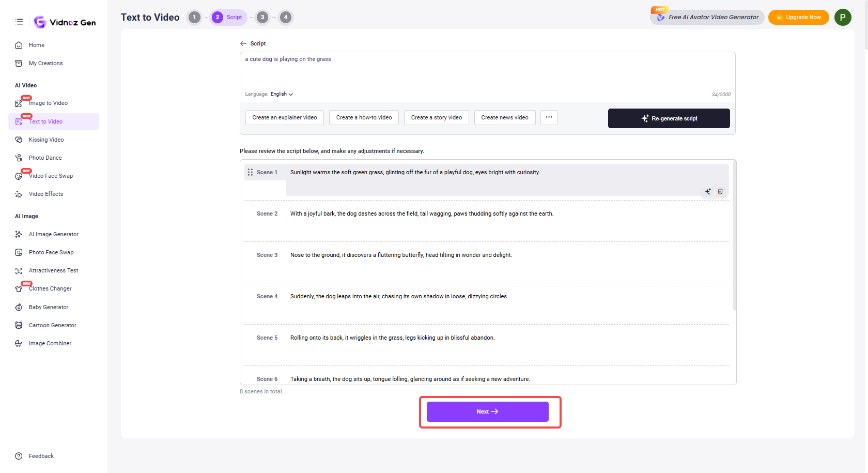The width and height of the screenshot is (868, 473).
Task: Jump to step 3 in the wizard
Action: click(x=262, y=17)
